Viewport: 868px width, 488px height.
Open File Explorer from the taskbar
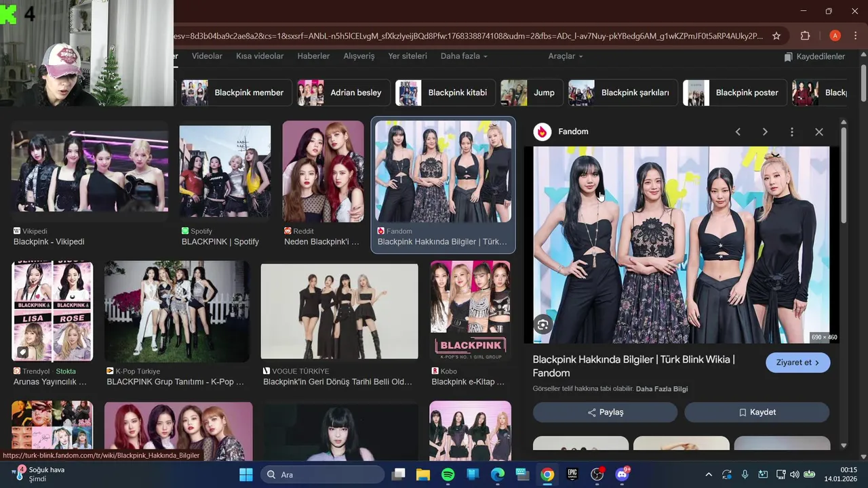click(423, 474)
